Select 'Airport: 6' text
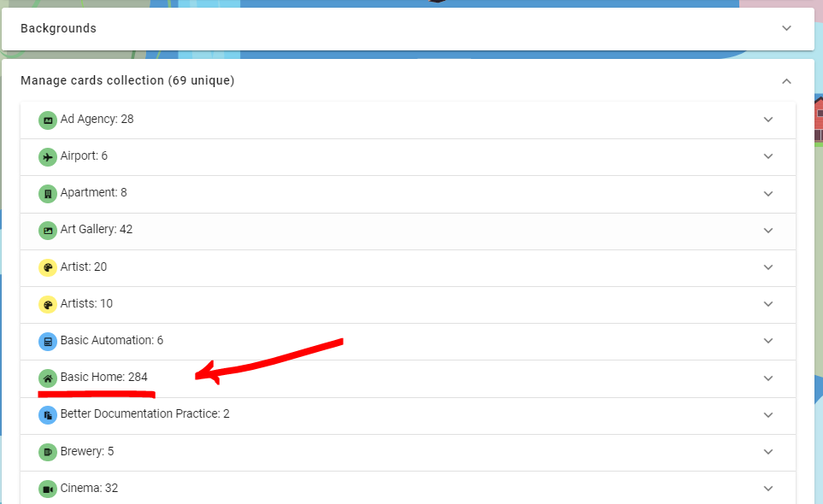The image size is (823, 504). click(x=84, y=155)
